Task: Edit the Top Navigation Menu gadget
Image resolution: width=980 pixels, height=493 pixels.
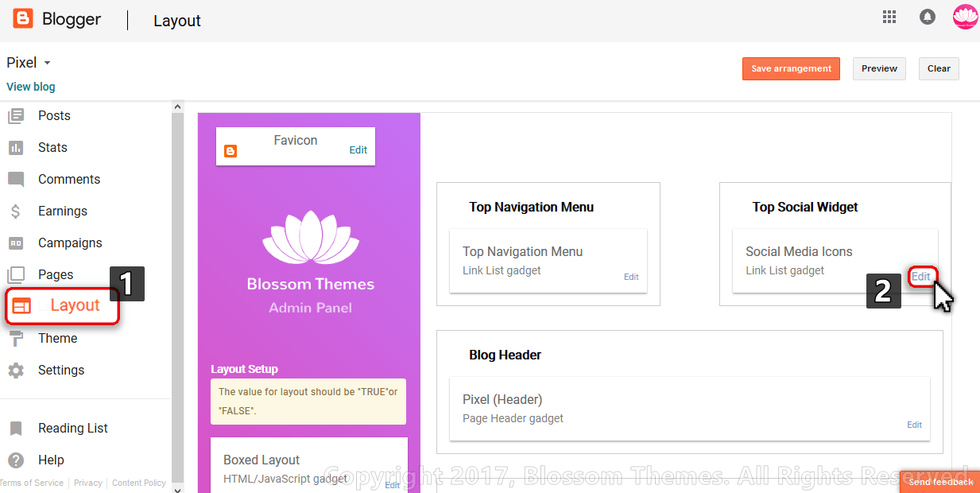Action: point(631,278)
